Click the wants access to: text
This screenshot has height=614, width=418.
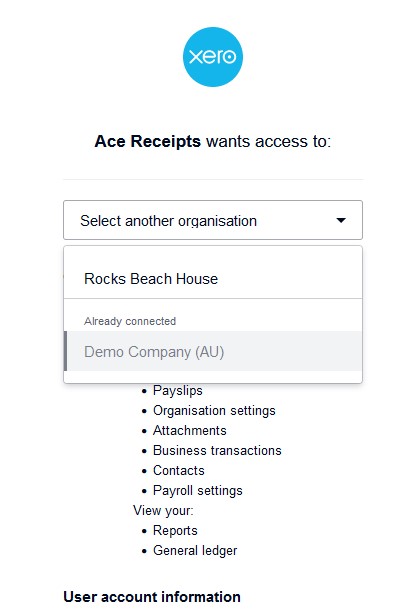[269, 141]
